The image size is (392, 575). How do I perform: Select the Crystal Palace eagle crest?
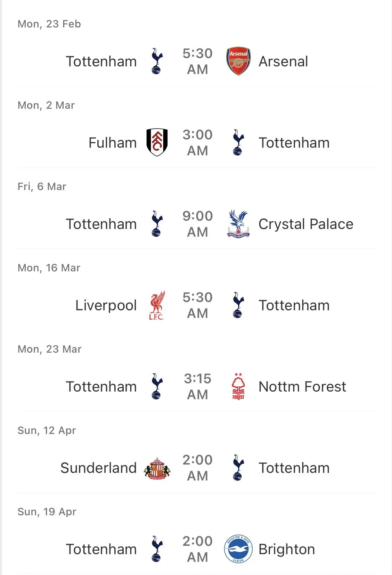click(x=238, y=224)
